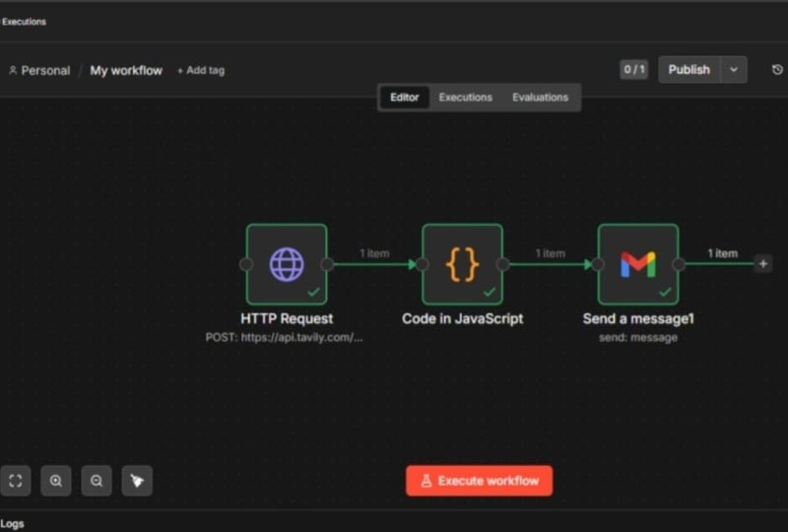This screenshot has width=788, height=532.
Task: Open the Executions item in top bar
Action: click(24, 22)
